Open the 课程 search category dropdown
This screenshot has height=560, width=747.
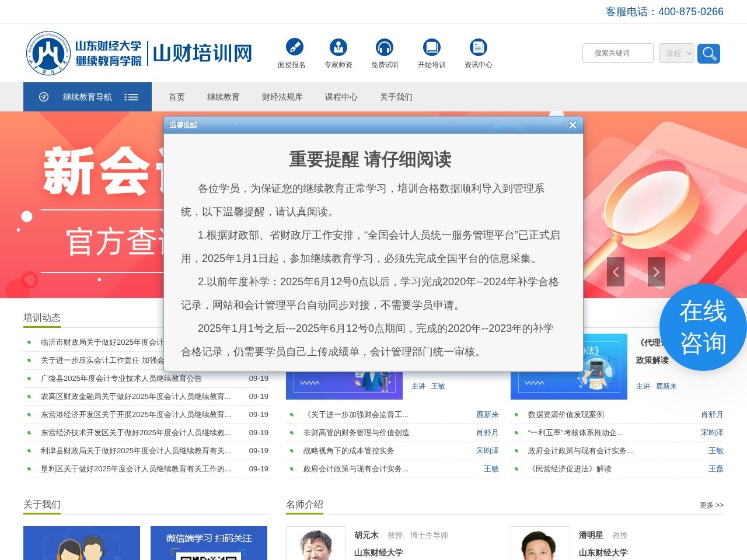click(676, 53)
